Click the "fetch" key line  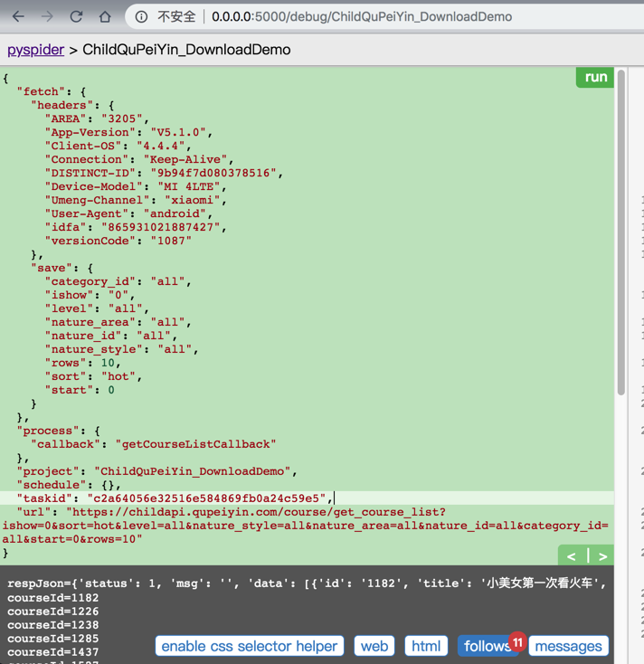click(52, 92)
